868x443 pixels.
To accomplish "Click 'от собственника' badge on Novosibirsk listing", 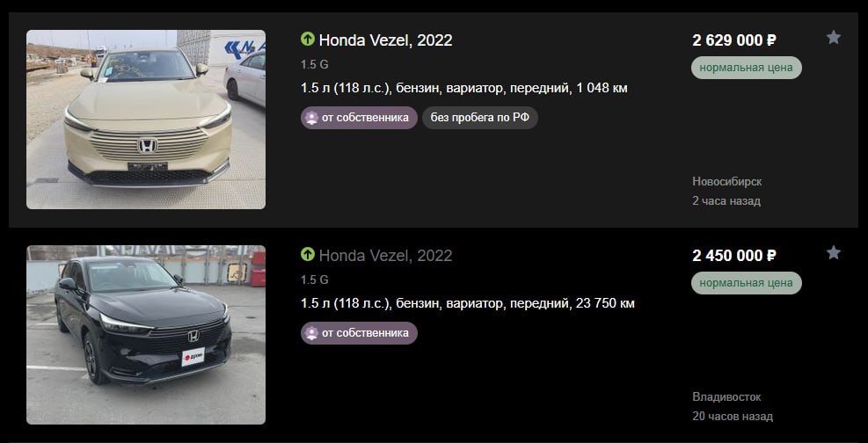I will point(360,118).
